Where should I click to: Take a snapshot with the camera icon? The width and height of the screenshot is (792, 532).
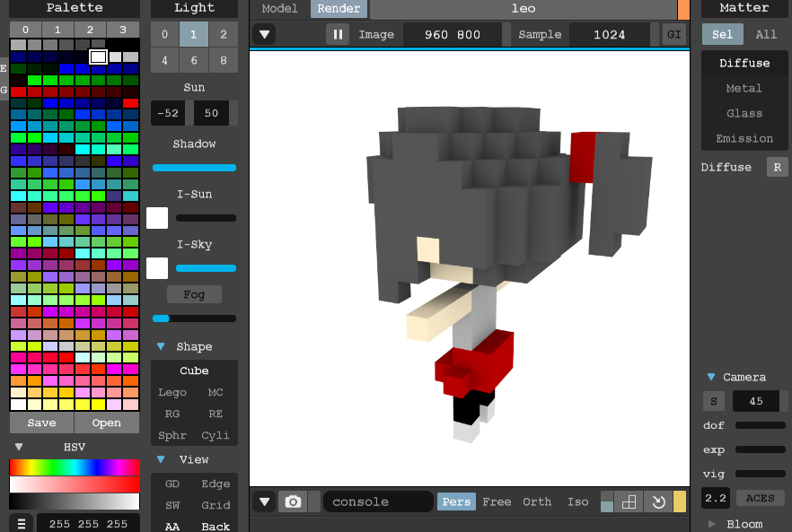(x=293, y=501)
